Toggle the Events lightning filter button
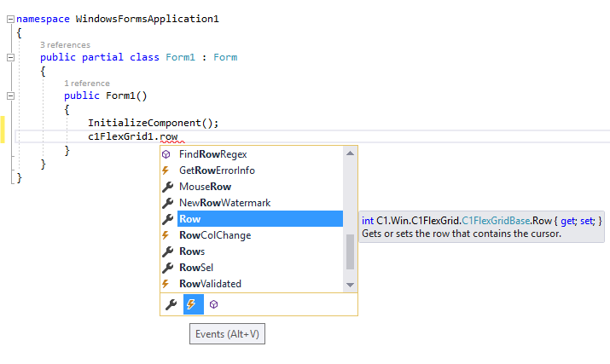 pos(194,304)
